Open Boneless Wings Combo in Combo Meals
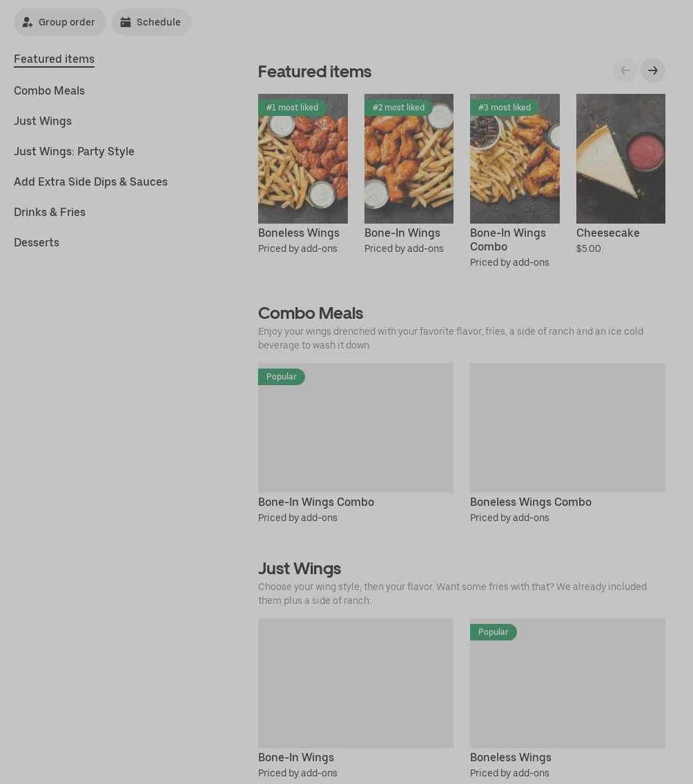The width and height of the screenshot is (693, 784). point(567,428)
